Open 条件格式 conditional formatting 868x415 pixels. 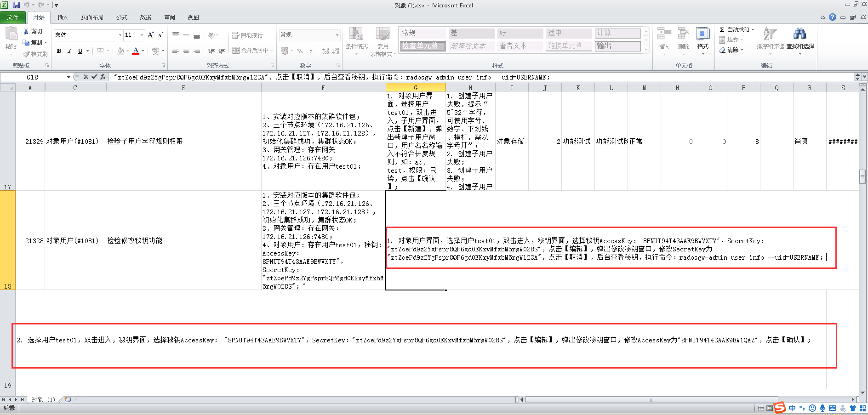point(357,40)
